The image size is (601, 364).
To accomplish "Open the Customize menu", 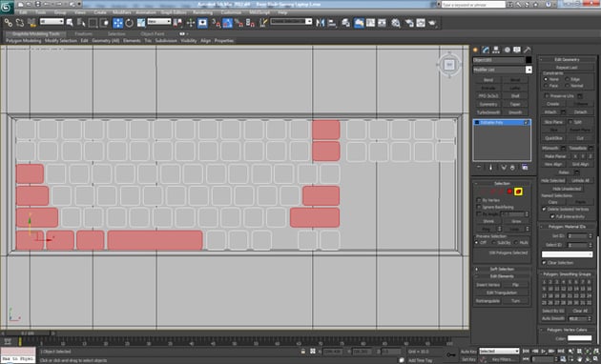I will (231, 12).
